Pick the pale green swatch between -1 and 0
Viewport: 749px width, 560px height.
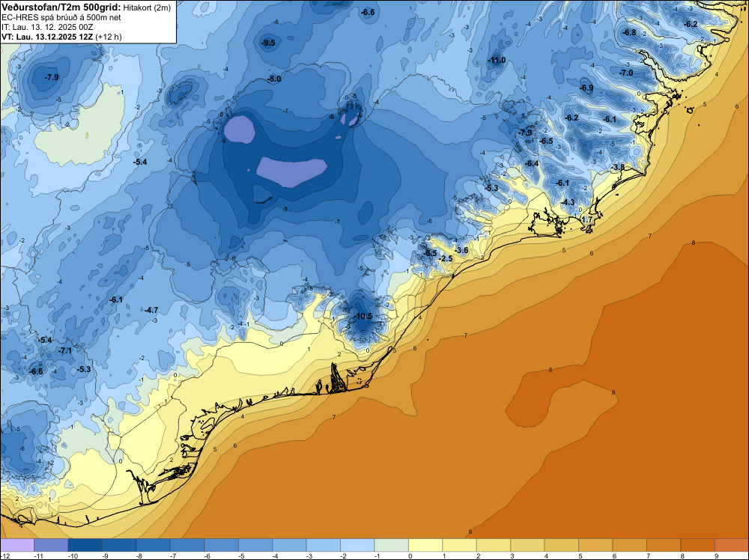[x=392, y=545]
